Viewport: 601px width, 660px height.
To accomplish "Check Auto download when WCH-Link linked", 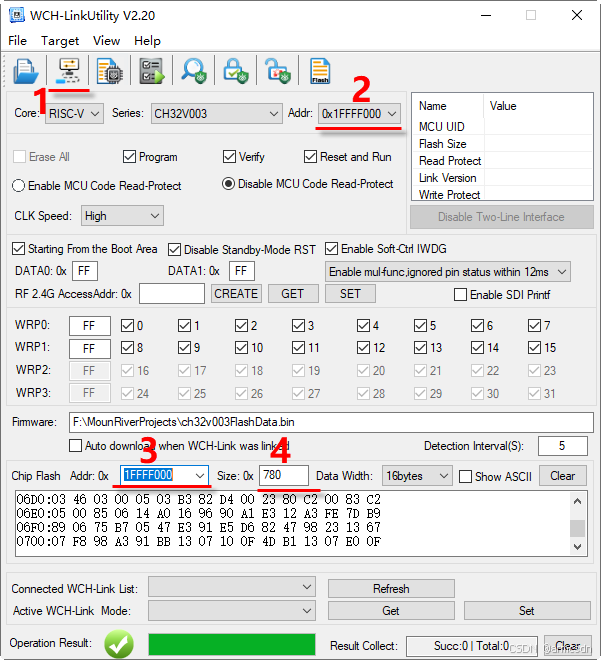I will point(75,446).
